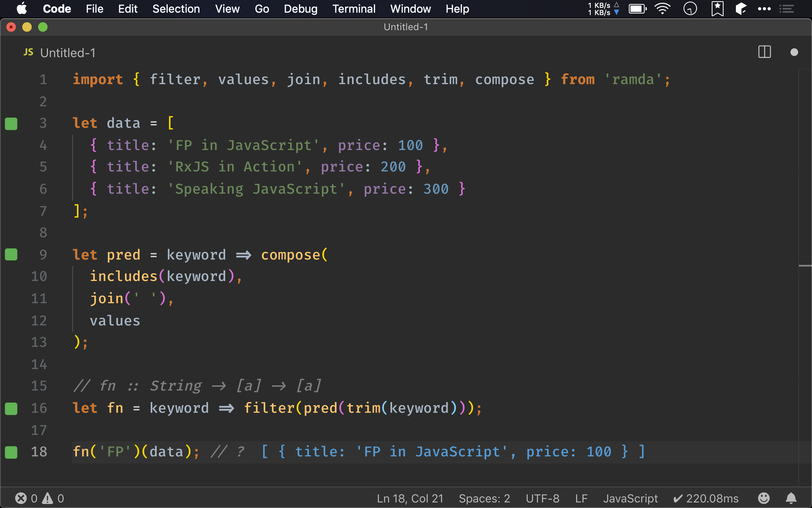
Task: Click the split editor icon
Action: (x=764, y=52)
